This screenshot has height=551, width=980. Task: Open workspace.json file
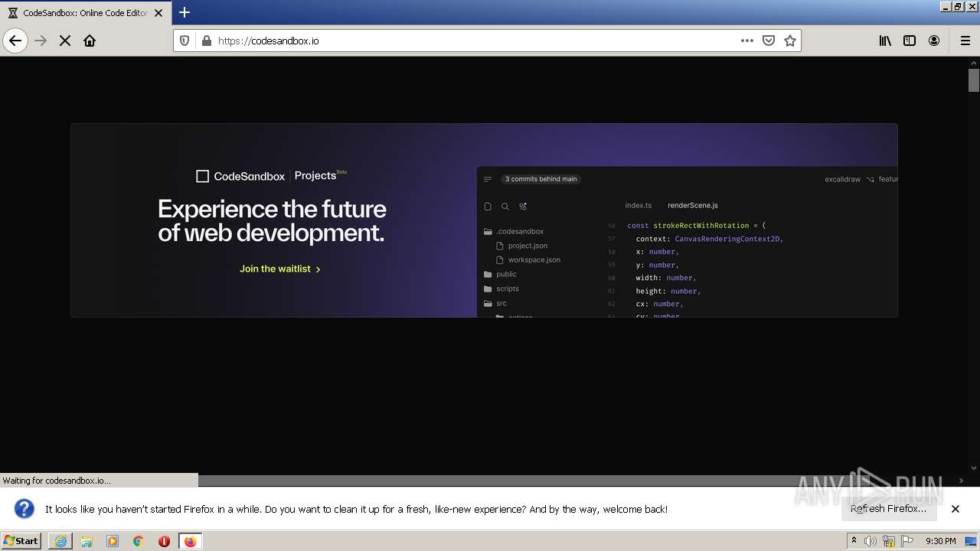(x=528, y=260)
